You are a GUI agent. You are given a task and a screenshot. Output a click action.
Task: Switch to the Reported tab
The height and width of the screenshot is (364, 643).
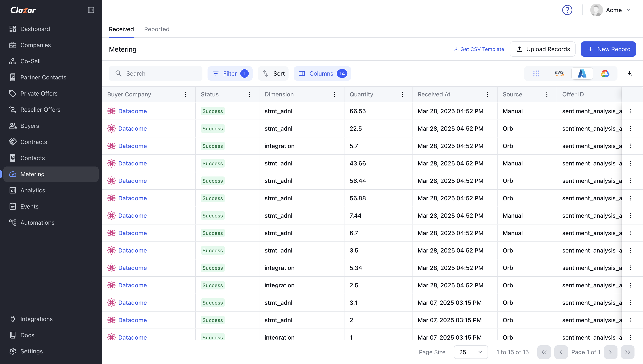[157, 29]
